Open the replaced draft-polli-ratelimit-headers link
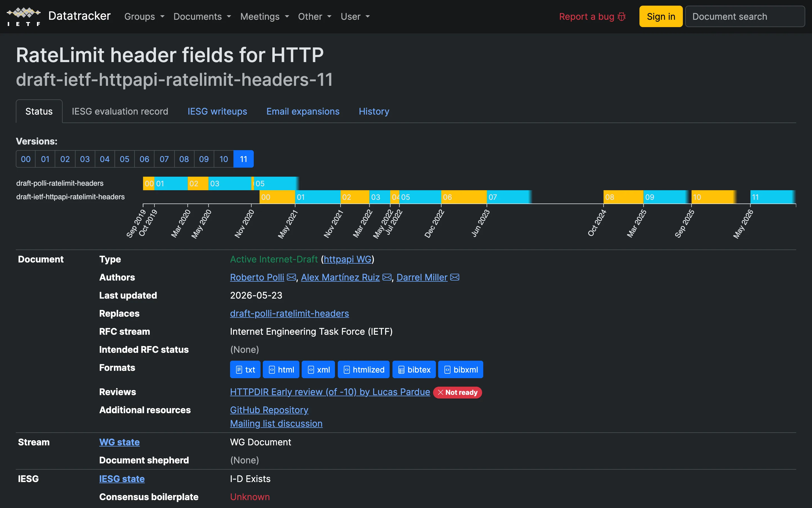The width and height of the screenshot is (812, 508). click(289, 313)
